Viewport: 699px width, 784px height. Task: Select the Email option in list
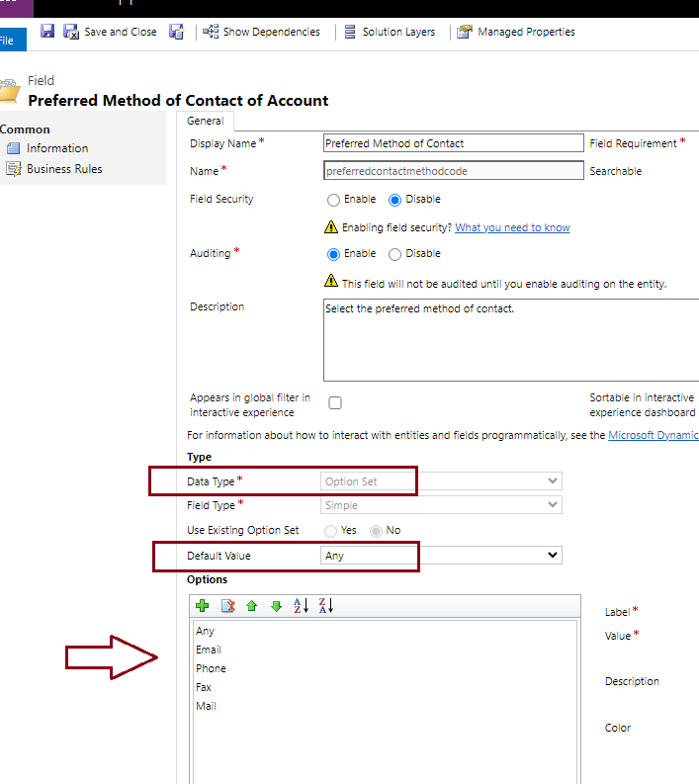tap(209, 650)
